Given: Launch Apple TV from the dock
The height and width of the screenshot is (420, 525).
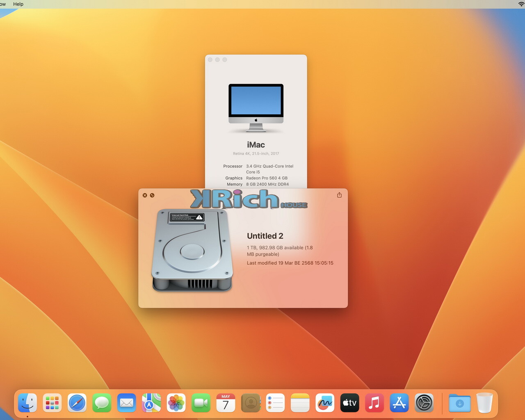Looking at the screenshot, I should tap(349, 403).
